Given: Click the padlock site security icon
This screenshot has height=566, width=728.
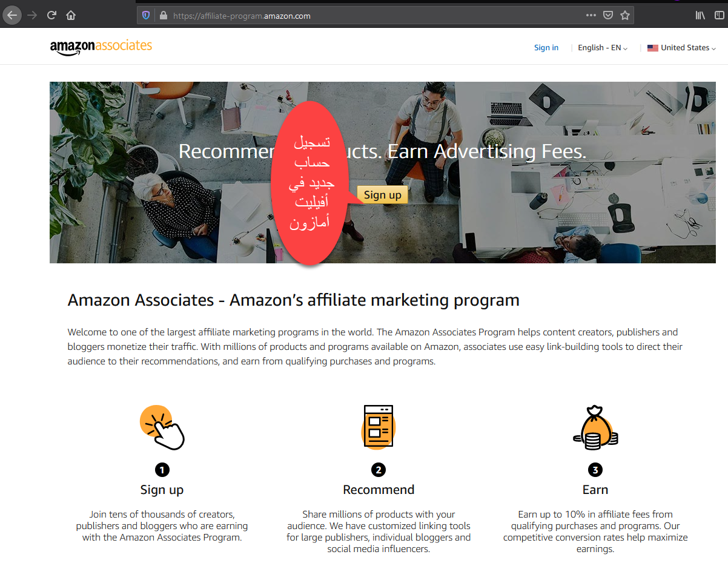Looking at the screenshot, I should point(162,16).
